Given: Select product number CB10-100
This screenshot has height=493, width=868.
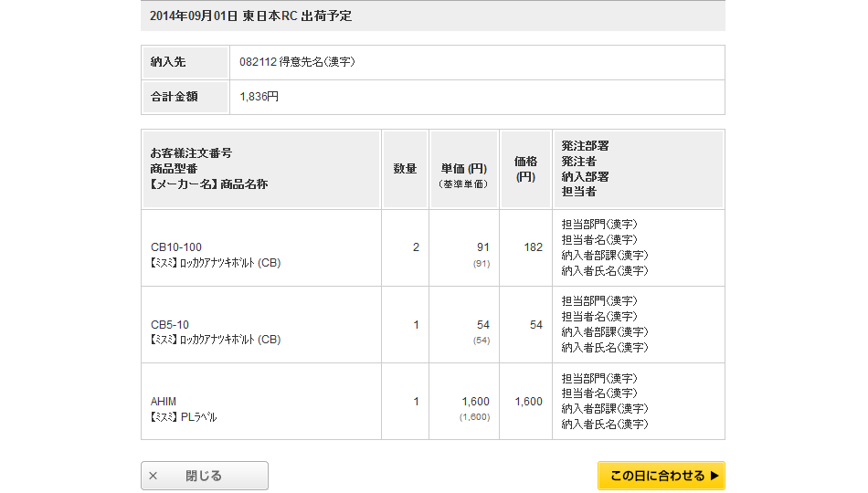Looking at the screenshot, I should tap(176, 247).
